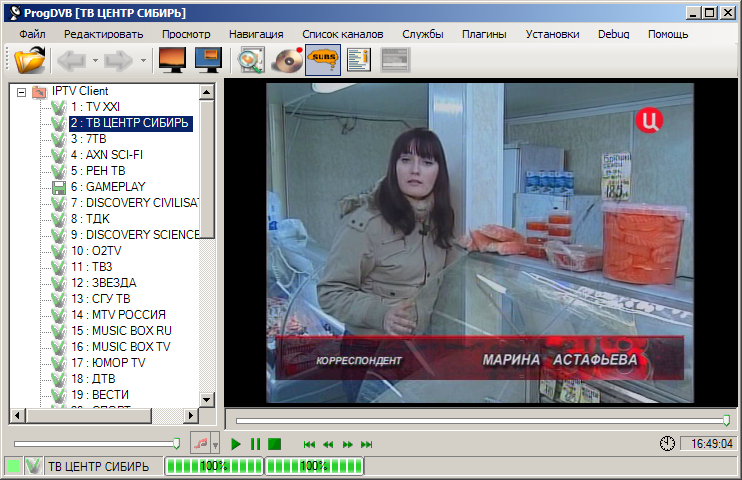Open the Установки menu
Viewport: 742px width, 480px height.
pyautogui.click(x=552, y=34)
